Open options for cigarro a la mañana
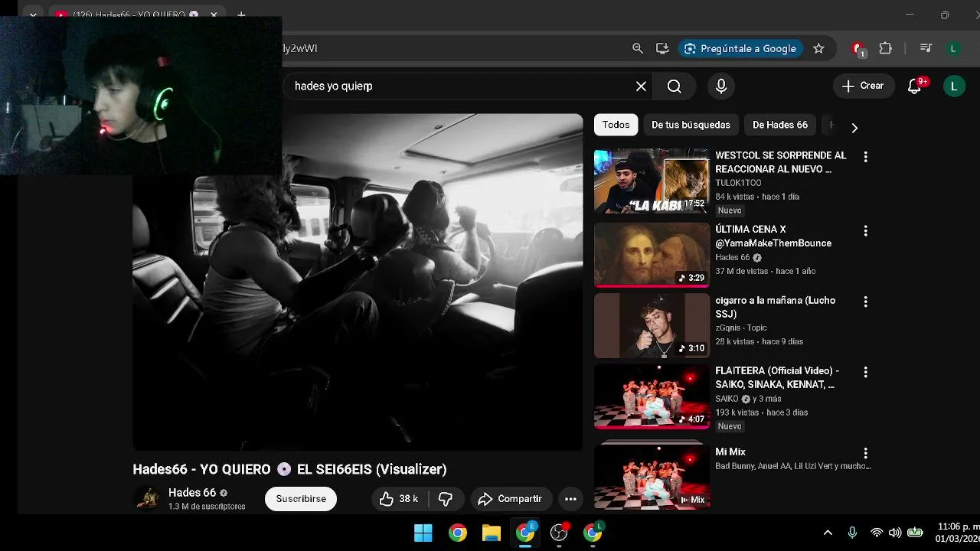Image resolution: width=980 pixels, height=551 pixels. coord(866,302)
